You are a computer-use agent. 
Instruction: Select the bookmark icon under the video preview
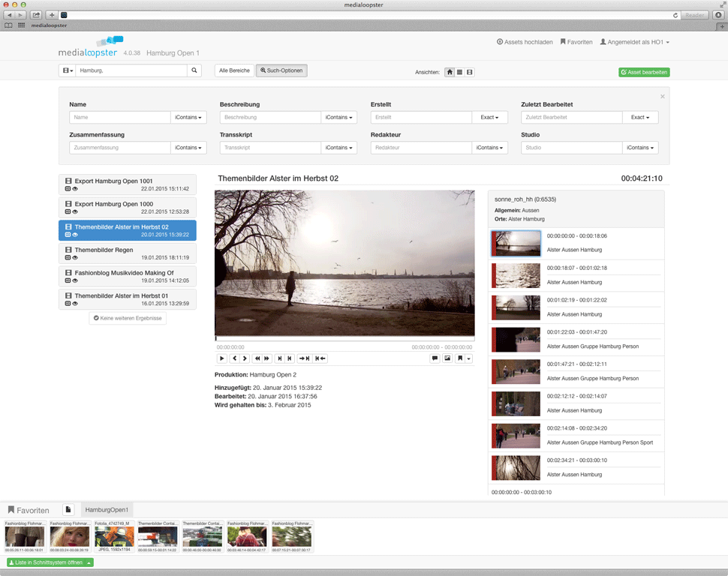459,358
